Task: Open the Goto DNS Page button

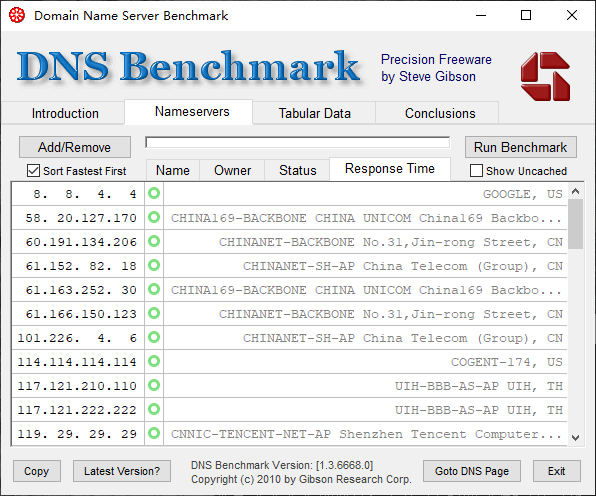Action: click(x=472, y=471)
